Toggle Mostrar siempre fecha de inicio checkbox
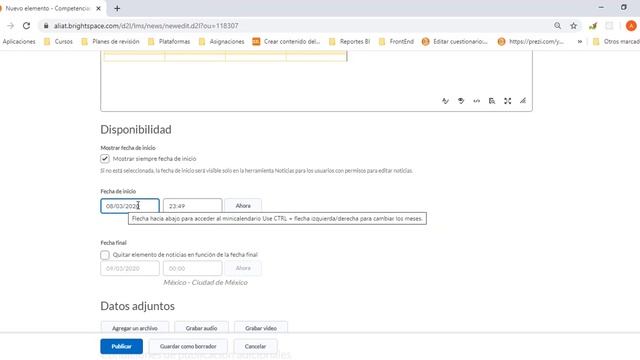Viewport: 640px width, 360px height. [105, 159]
